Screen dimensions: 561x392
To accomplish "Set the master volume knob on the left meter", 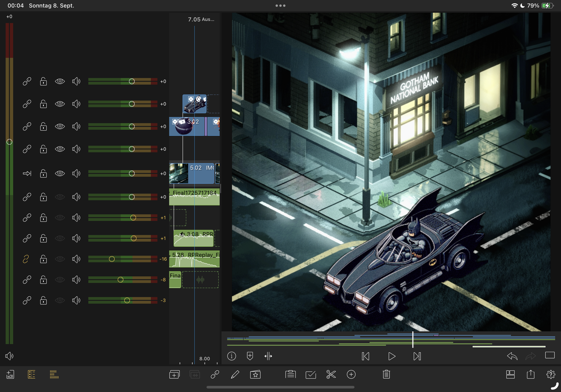I will pos(9,142).
